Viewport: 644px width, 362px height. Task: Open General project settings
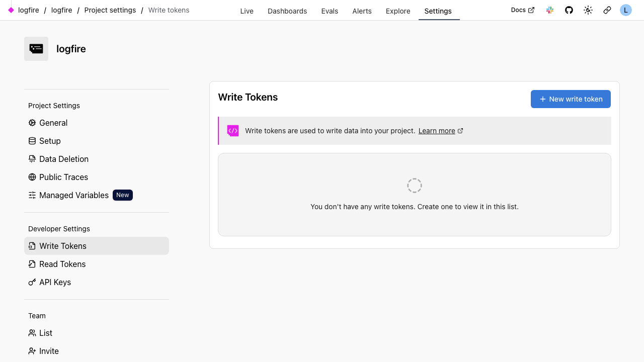53,123
